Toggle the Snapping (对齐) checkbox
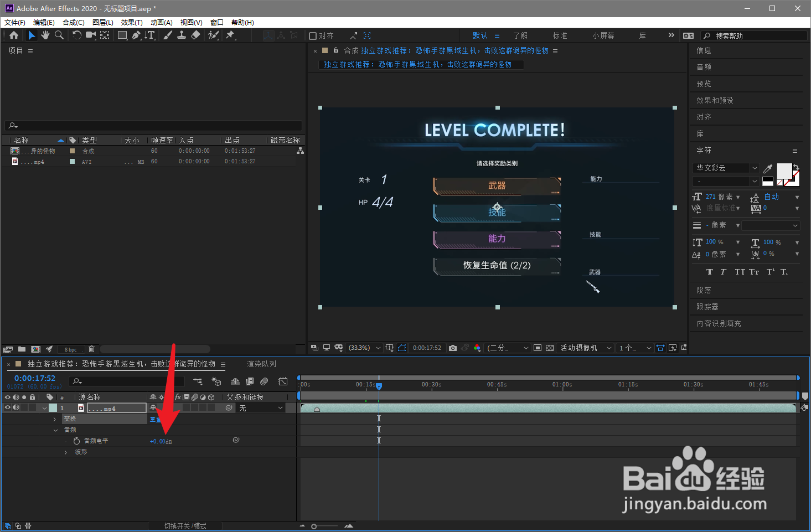The height and width of the screenshot is (532, 811). click(x=313, y=36)
